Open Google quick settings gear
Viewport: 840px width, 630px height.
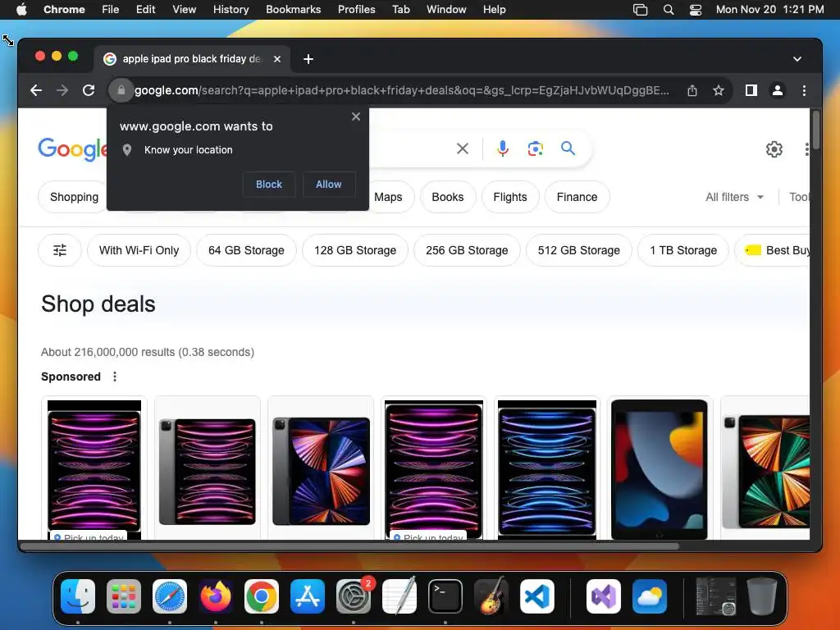click(774, 149)
